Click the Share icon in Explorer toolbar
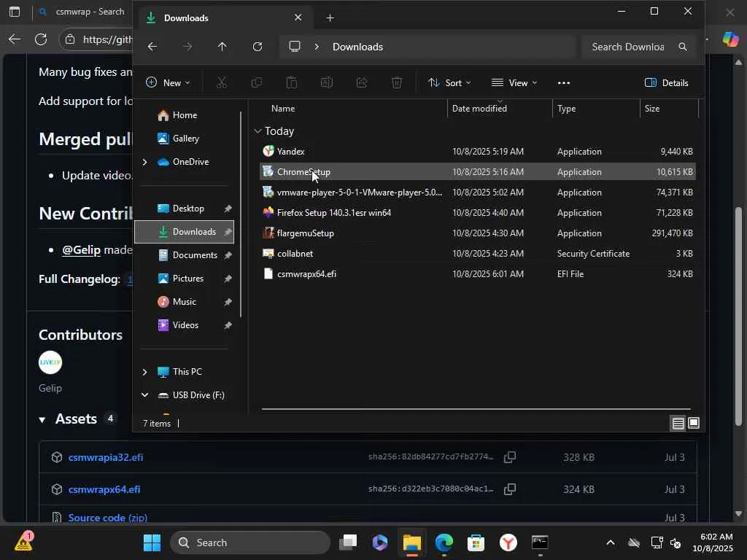Image resolution: width=747 pixels, height=560 pixels. pos(362,83)
